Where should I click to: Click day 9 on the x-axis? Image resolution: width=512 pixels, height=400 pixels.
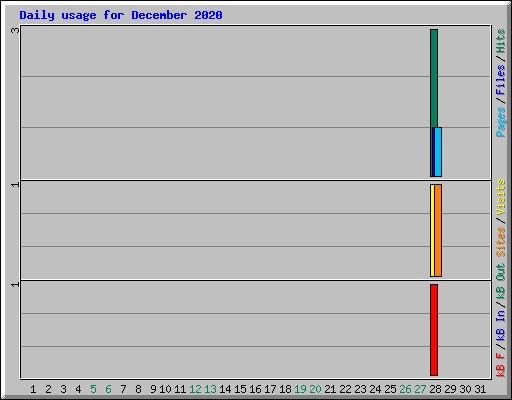tap(153, 389)
